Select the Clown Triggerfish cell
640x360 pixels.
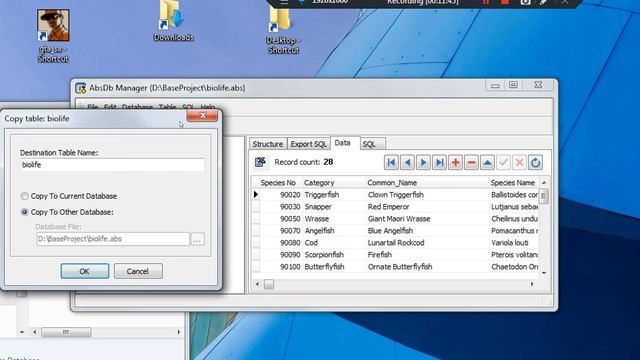click(x=427, y=195)
